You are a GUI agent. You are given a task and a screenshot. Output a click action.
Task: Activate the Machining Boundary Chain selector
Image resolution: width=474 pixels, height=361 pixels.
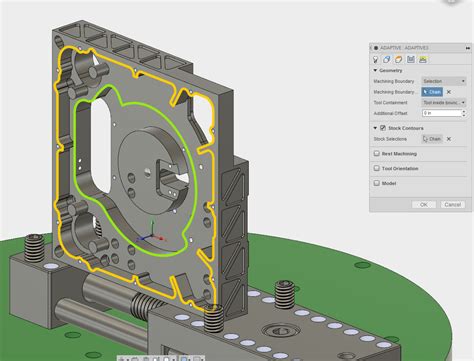point(432,92)
